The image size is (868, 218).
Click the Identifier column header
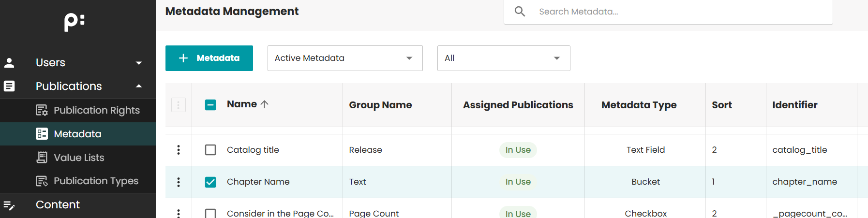[x=794, y=105]
